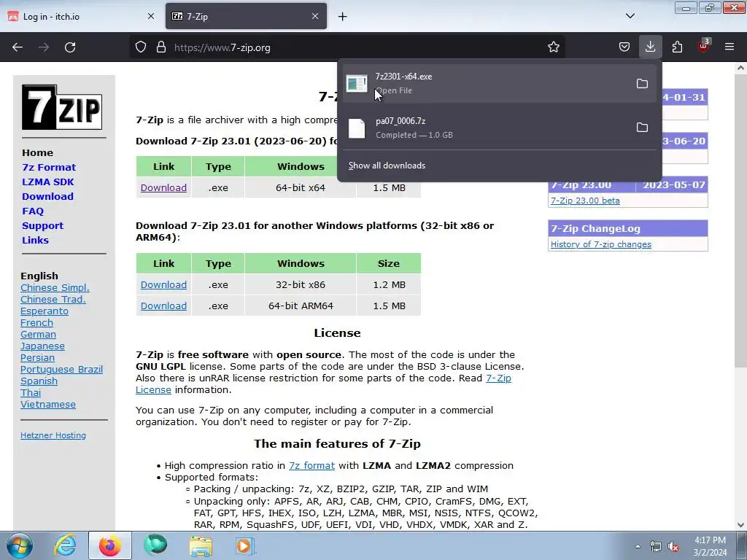Go back with the browser back arrow

(18, 47)
